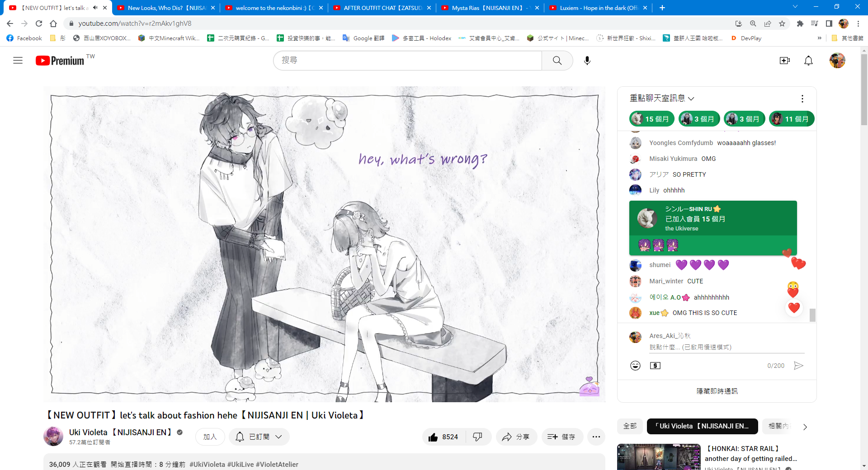Screen dimensions: 868x470
Task: Switch to New Looks, Who Dis? tab
Action: tap(165, 8)
